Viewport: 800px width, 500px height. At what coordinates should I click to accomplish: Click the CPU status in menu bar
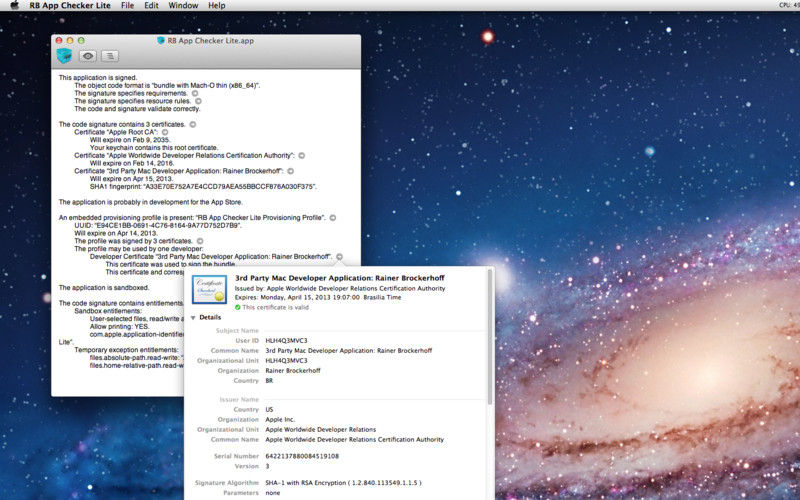(x=789, y=5)
